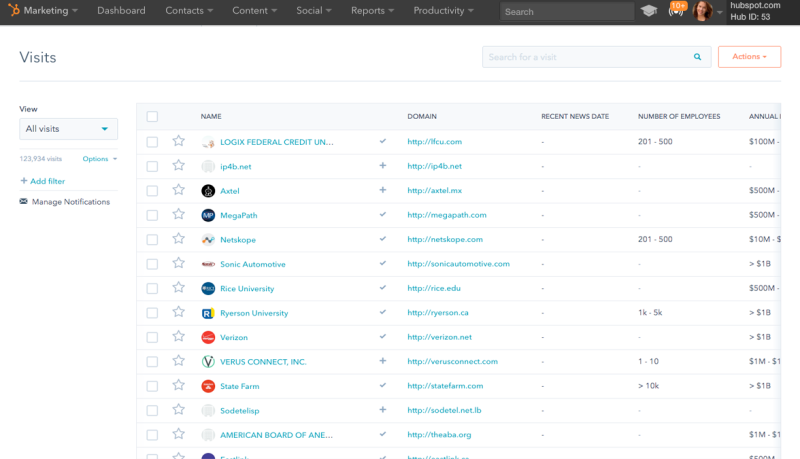The image size is (800, 459).
Task: Open the Dashboard nav item
Action: tap(121, 10)
